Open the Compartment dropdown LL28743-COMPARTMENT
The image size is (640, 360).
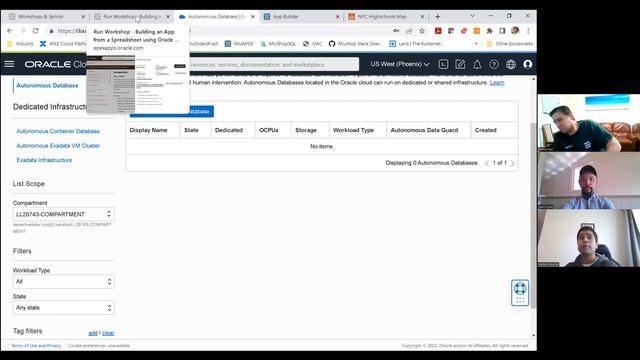(63, 214)
